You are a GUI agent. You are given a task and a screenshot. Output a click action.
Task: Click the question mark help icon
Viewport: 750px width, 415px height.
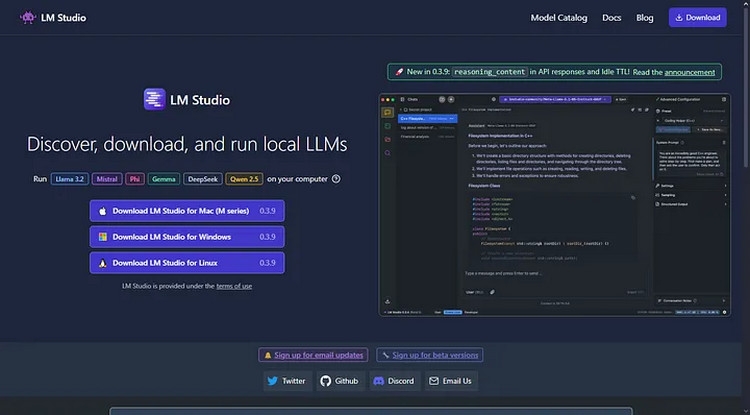[336, 179]
